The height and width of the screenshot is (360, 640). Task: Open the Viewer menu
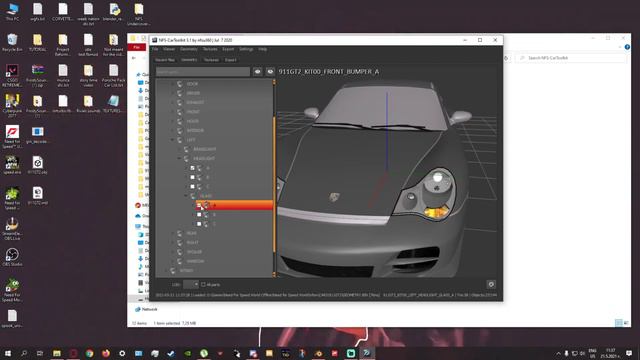[x=169, y=49]
